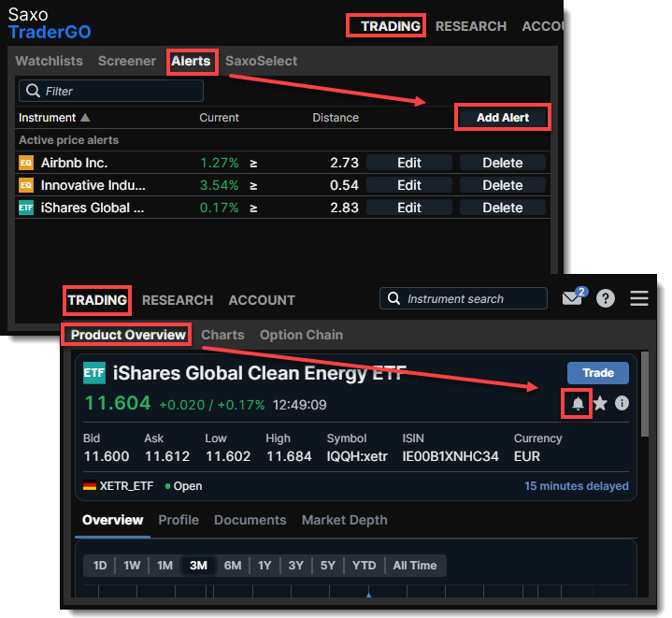Image resolution: width=672 pixels, height=618 pixels.
Task: Click ETF icon beside iShares Global row
Action: pyautogui.click(x=26, y=208)
